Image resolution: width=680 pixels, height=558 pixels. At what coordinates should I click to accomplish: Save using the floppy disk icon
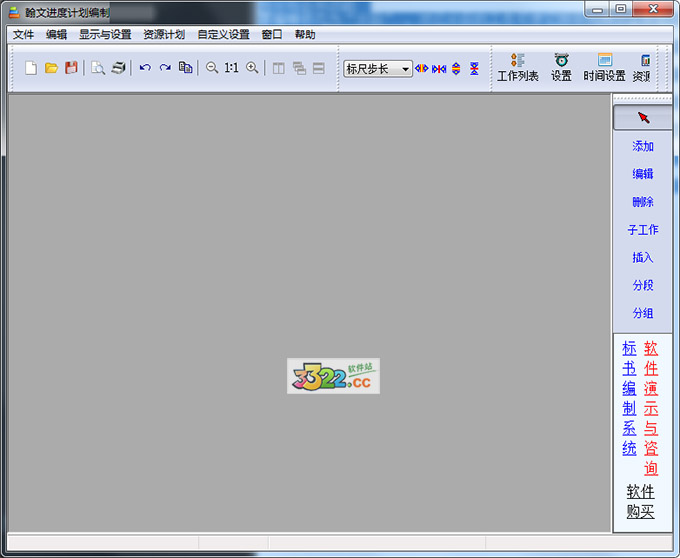[71, 68]
